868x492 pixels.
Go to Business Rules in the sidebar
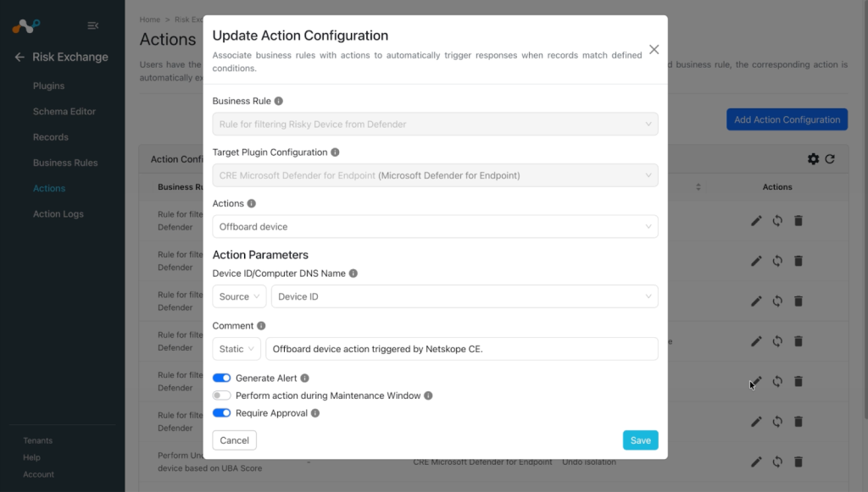pyautogui.click(x=65, y=163)
